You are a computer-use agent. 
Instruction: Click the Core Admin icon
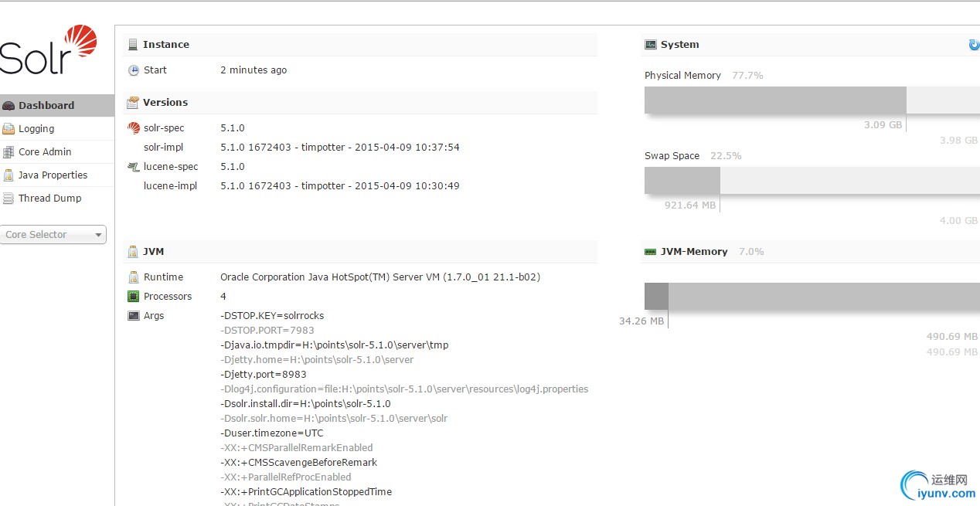[x=9, y=152]
